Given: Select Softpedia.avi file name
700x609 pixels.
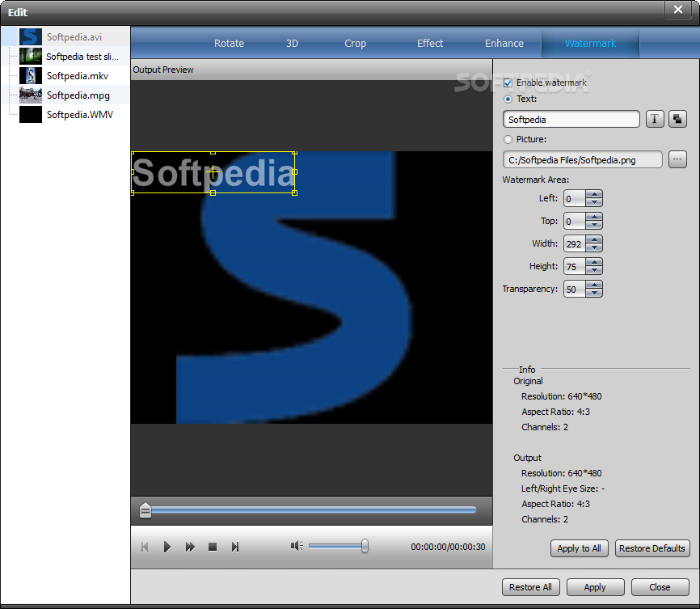Looking at the screenshot, I should click(x=74, y=37).
